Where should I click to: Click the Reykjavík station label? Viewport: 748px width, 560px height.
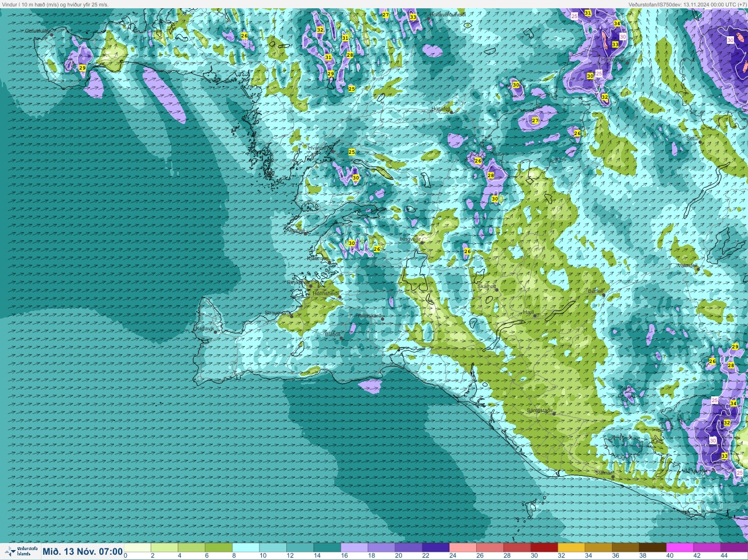click(x=297, y=282)
